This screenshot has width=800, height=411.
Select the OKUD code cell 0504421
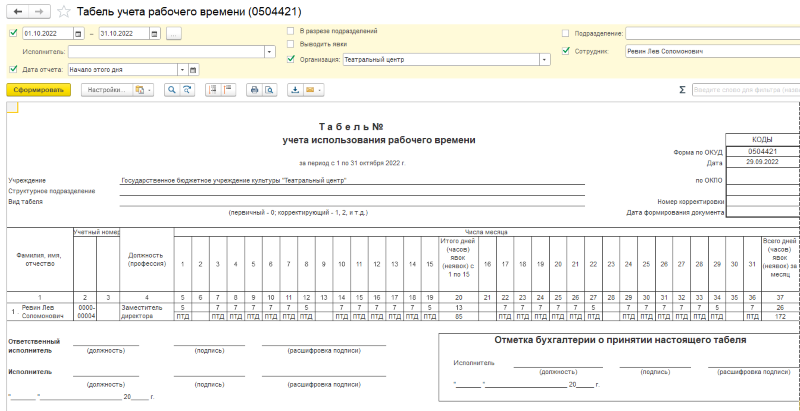[x=762, y=152]
